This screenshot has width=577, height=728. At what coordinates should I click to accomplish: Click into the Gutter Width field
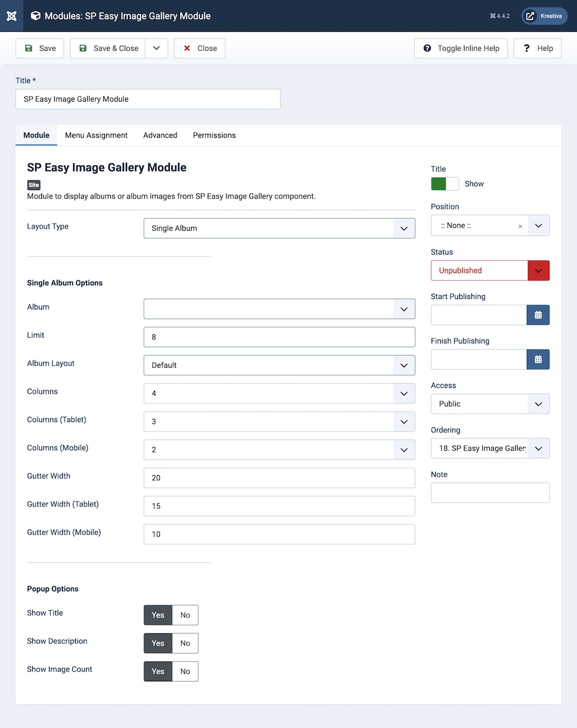pyautogui.click(x=279, y=478)
